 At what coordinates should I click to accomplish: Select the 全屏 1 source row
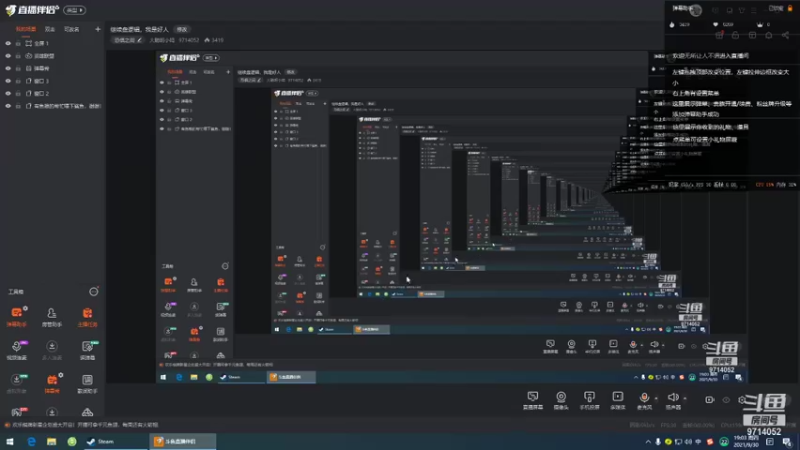[53, 43]
